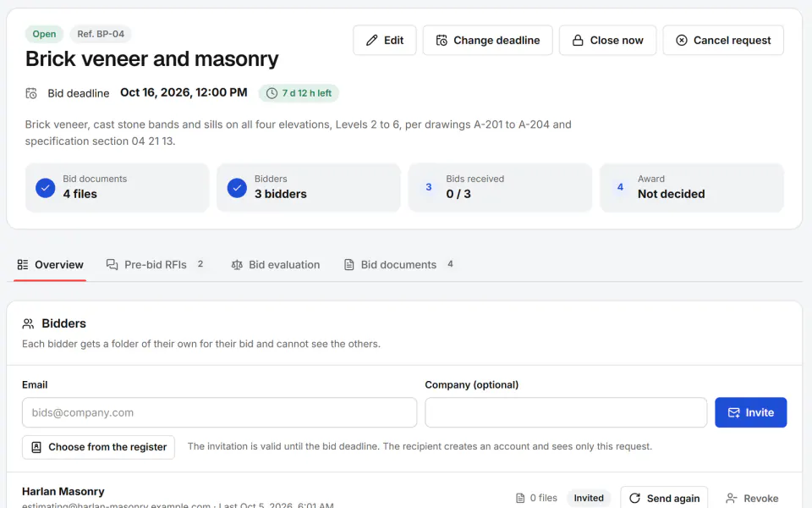Open the Pre-bid RFIs tab
This screenshot has width=812, height=508.
[x=155, y=265]
